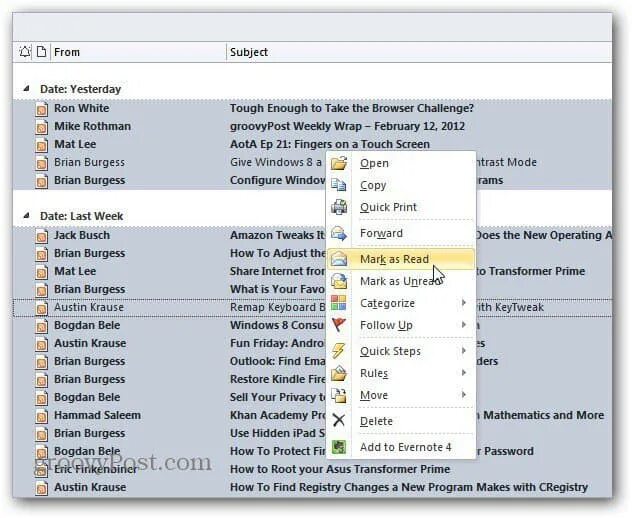Choose Add to Evernote 4

coord(400,447)
